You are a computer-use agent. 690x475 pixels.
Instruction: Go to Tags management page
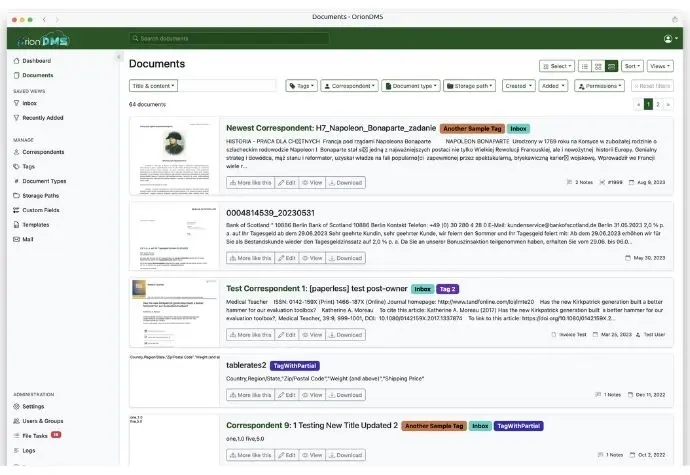(24, 166)
